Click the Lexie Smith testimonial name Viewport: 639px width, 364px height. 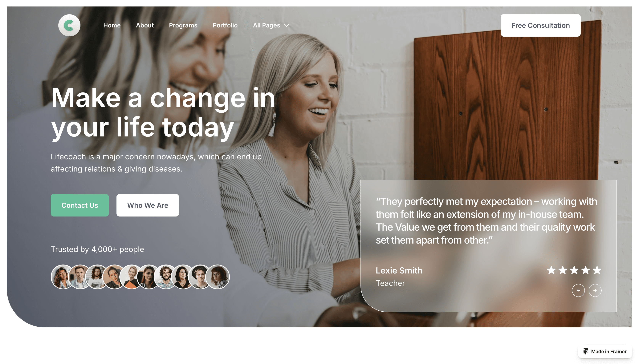tap(399, 270)
